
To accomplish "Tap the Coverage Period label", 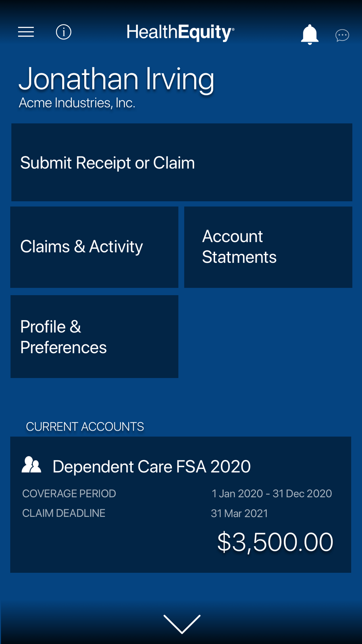I will [69, 493].
